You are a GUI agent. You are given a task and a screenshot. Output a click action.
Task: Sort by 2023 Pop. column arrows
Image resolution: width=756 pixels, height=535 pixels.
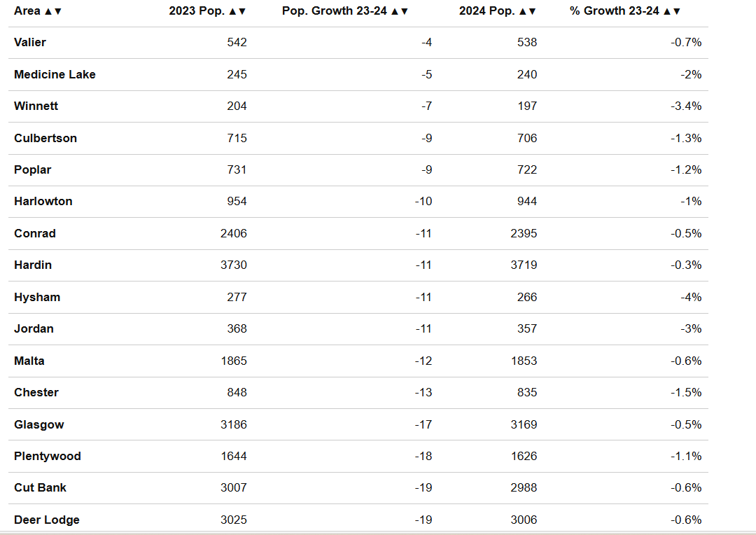(x=237, y=11)
